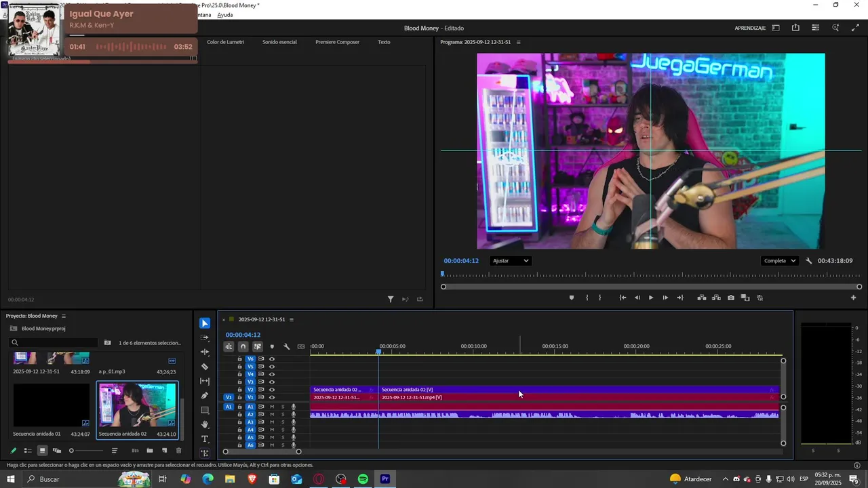Open the Color de Lumetri tab

click(x=225, y=42)
